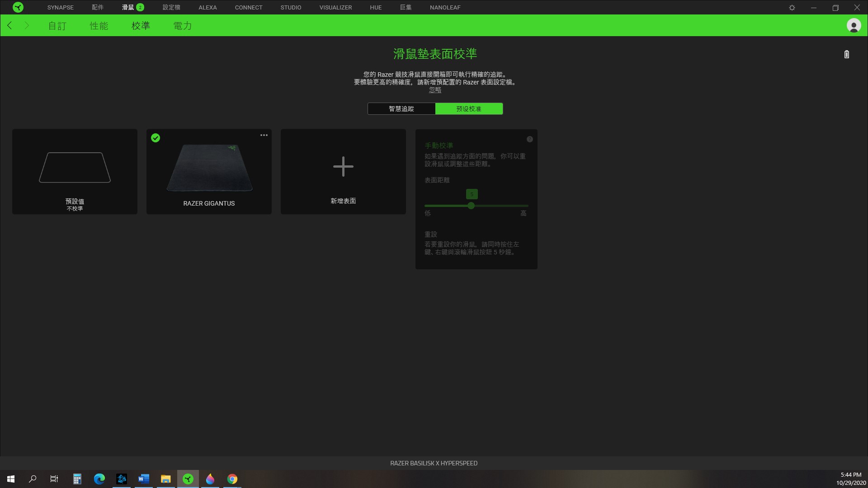Screen dimensions: 868x488
Task: Click the 手動校準 heading
Action: coord(439,145)
